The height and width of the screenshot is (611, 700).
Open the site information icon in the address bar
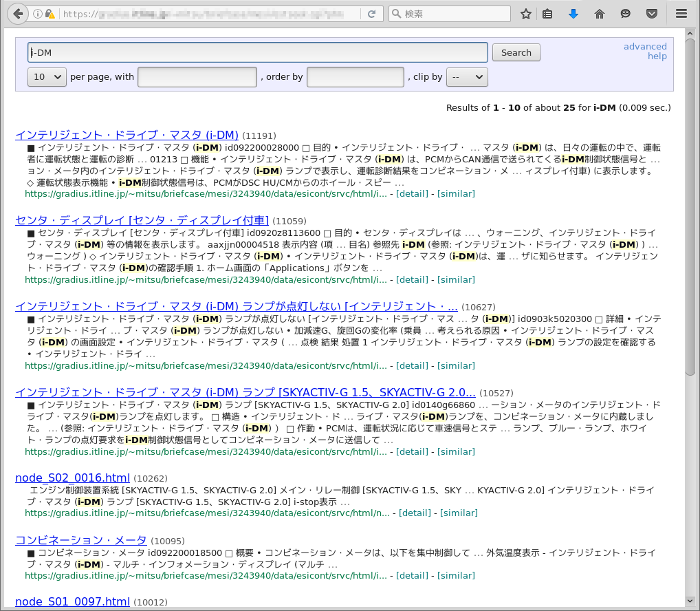[x=37, y=14]
